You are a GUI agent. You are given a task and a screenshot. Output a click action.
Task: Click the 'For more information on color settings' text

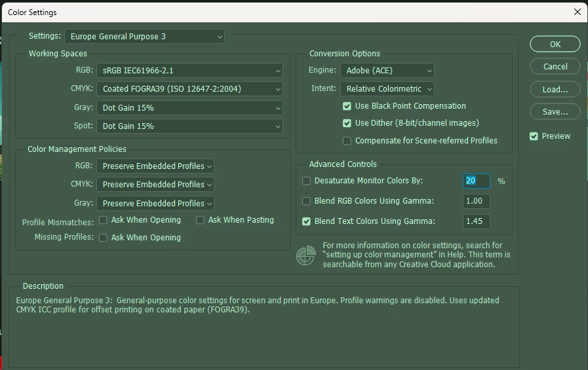point(416,255)
